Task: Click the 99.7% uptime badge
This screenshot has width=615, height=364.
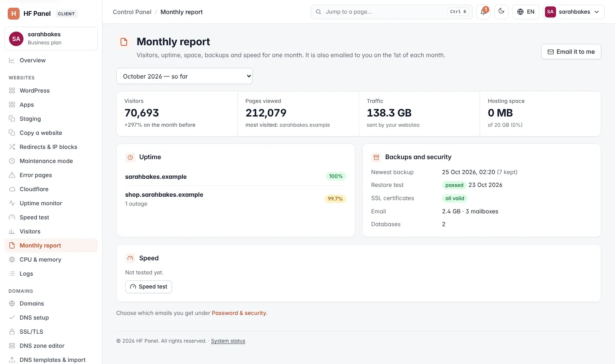Action: 335,199
